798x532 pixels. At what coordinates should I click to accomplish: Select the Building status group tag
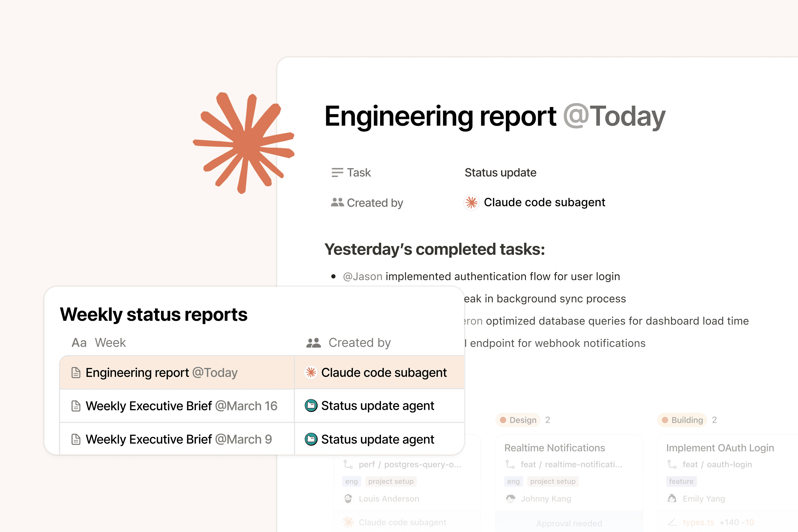pos(683,420)
